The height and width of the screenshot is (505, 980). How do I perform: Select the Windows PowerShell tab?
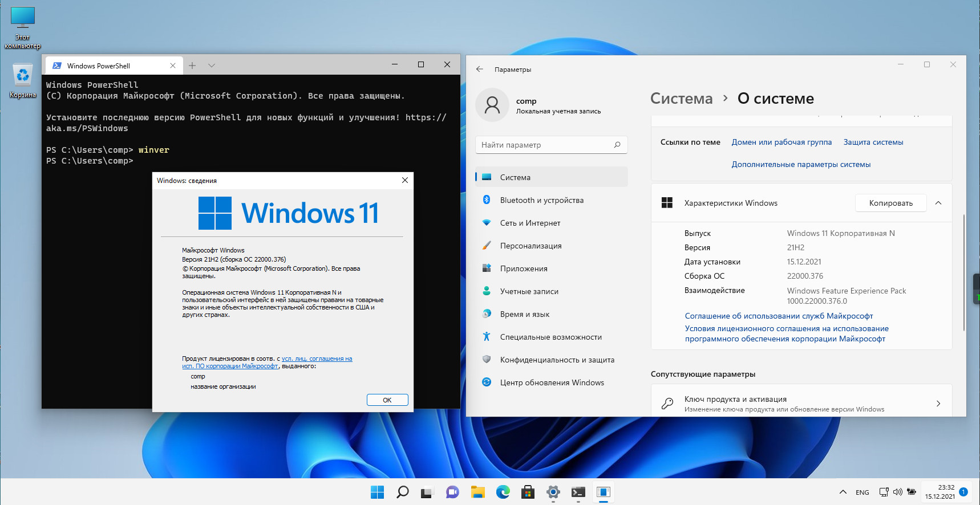point(114,66)
